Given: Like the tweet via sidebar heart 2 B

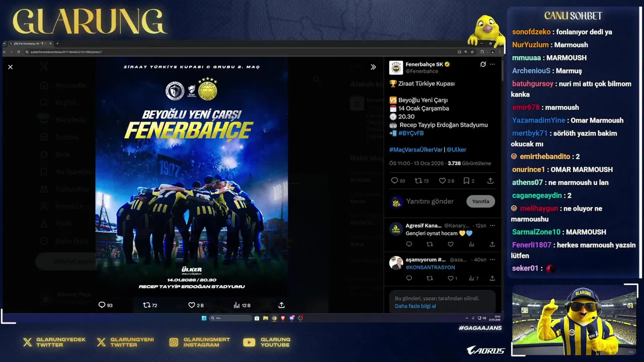Looking at the screenshot, I should pos(446,180).
